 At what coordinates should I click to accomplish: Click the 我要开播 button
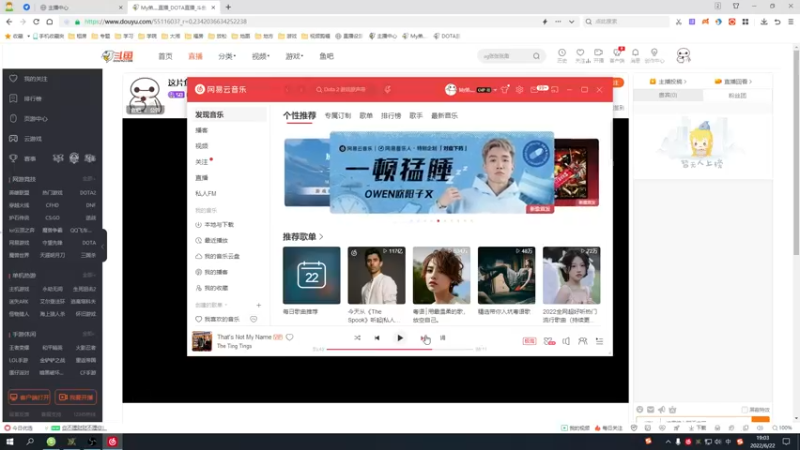tap(76, 397)
